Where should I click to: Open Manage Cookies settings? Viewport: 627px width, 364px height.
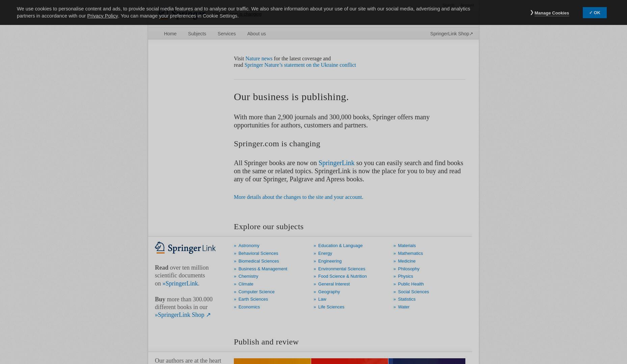click(x=551, y=13)
